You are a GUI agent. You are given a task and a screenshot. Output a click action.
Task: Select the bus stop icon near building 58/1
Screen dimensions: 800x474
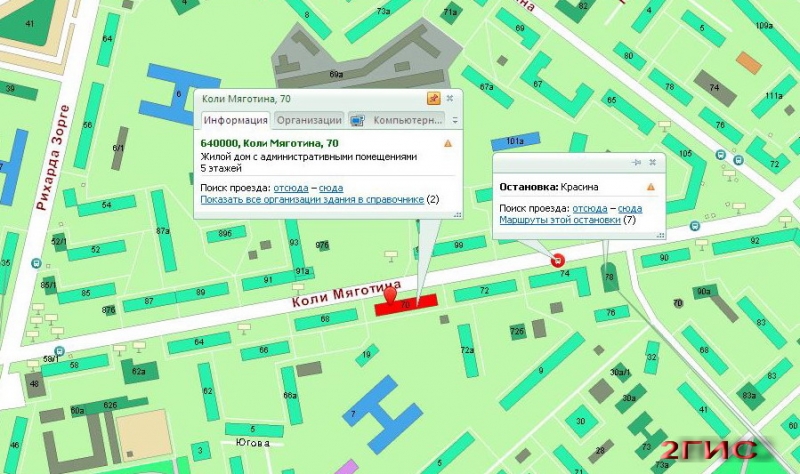point(59,351)
